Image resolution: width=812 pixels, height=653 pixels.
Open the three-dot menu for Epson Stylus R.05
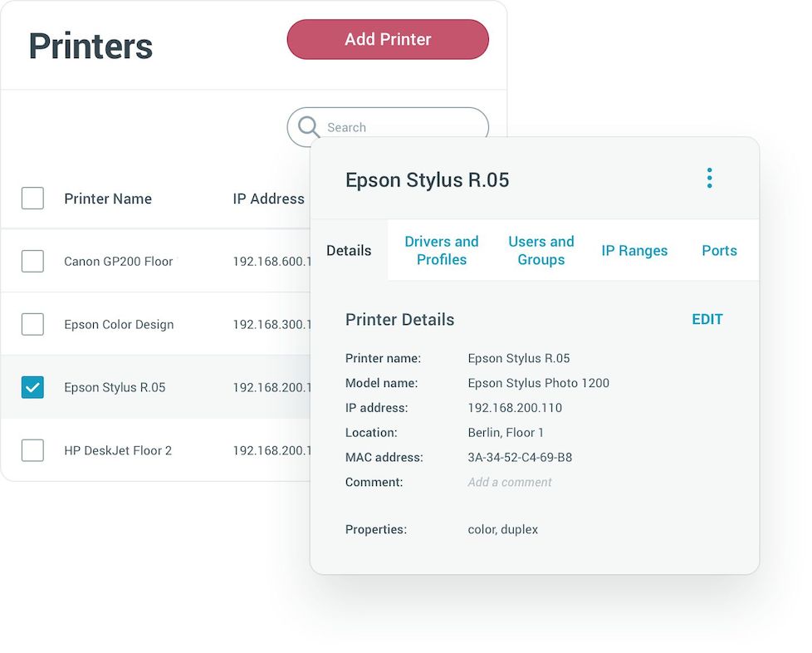click(710, 179)
